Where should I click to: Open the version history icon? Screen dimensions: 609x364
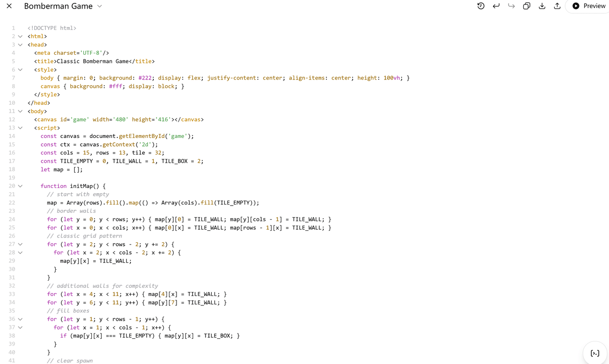tap(481, 6)
